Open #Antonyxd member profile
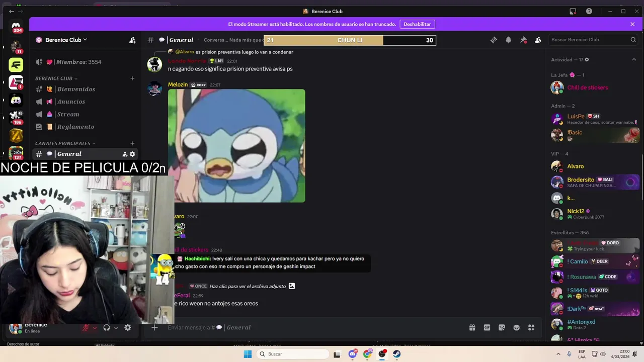Viewport: 644px width, 362px height. click(x=594, y=324)
